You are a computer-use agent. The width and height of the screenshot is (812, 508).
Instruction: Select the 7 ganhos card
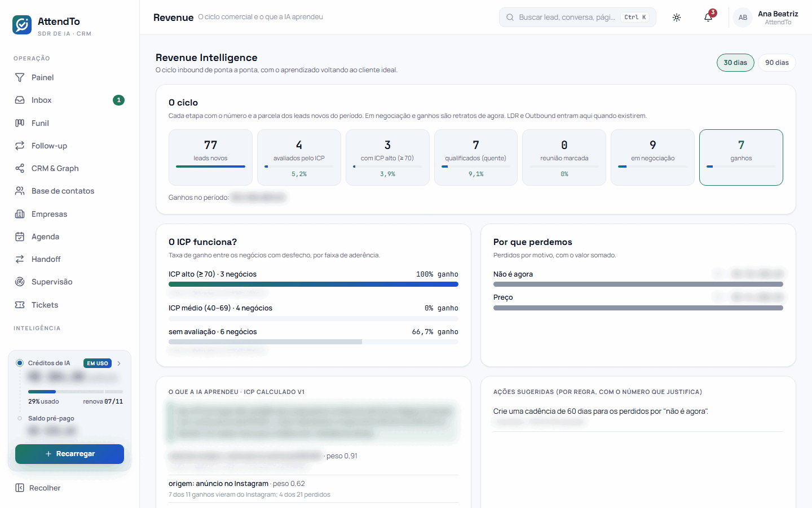click(741, 157)
